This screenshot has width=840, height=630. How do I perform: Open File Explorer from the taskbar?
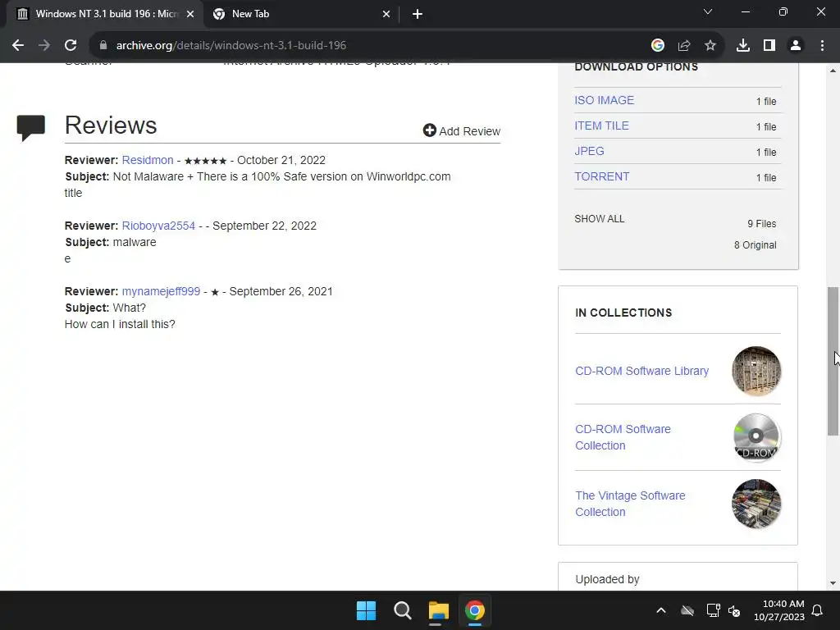click(438, 610)
